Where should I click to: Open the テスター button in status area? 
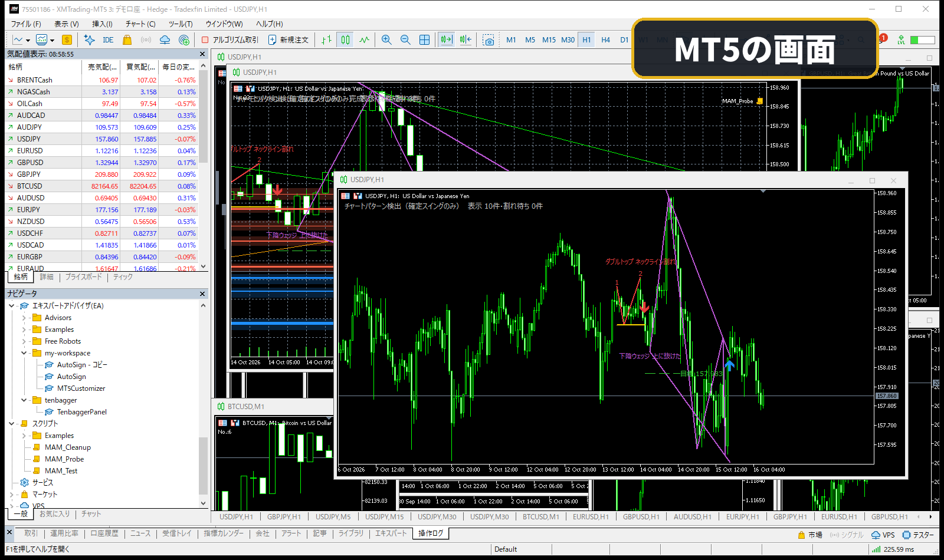click(918, 535)
